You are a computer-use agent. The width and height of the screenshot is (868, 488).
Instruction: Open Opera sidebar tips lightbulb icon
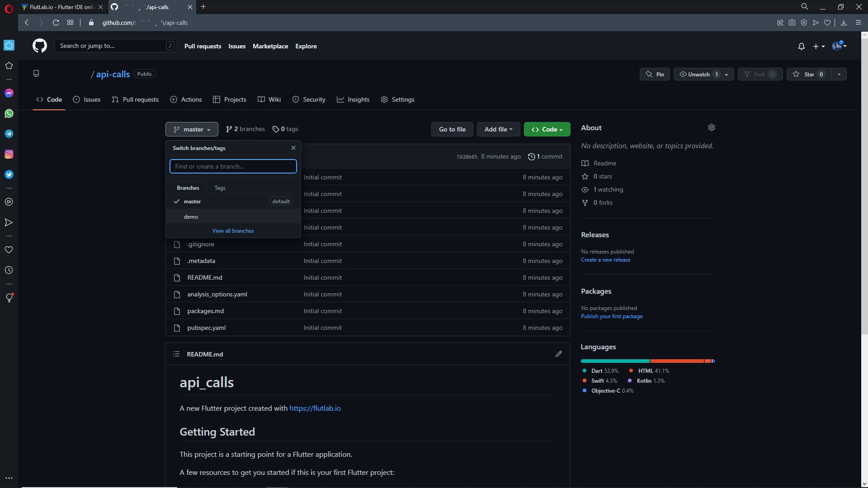click(9, 298)
